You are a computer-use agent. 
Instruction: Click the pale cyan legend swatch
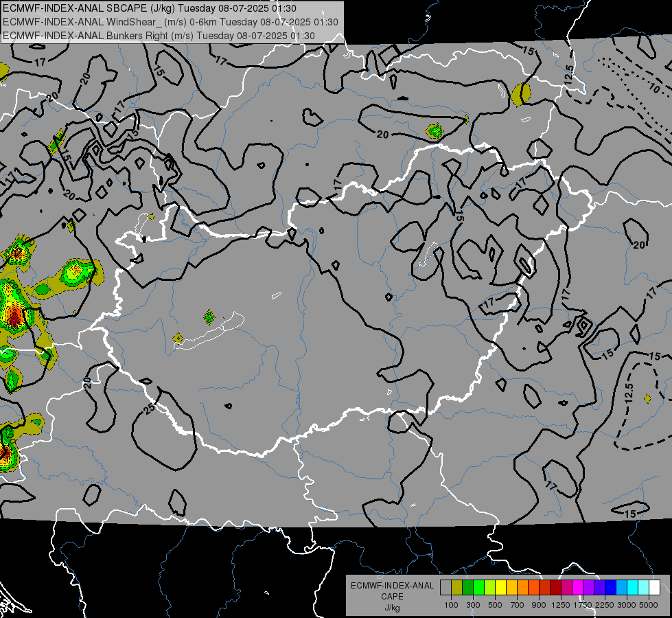pos(643,587)
